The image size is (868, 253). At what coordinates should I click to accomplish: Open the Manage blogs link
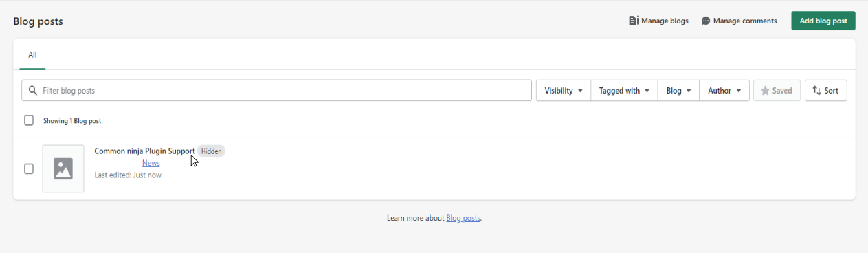(x=658, y=21)
